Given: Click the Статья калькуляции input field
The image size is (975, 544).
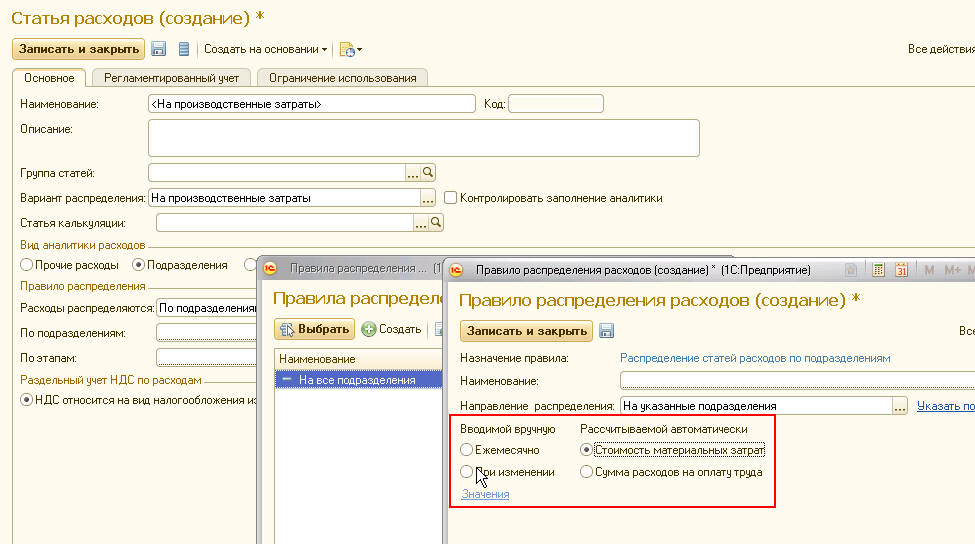Looking at the screenshot, I should 285,222.
